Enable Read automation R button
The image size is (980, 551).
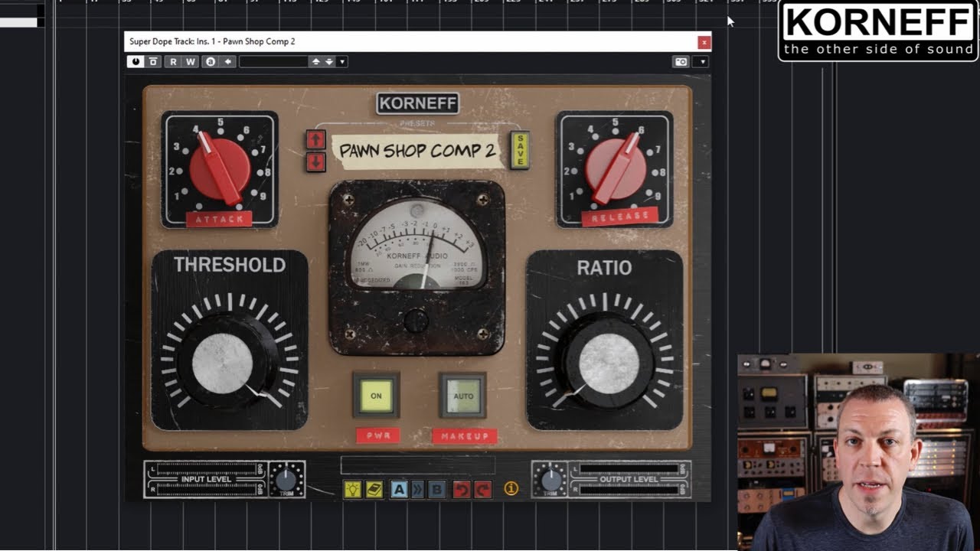tap(173, 62)
